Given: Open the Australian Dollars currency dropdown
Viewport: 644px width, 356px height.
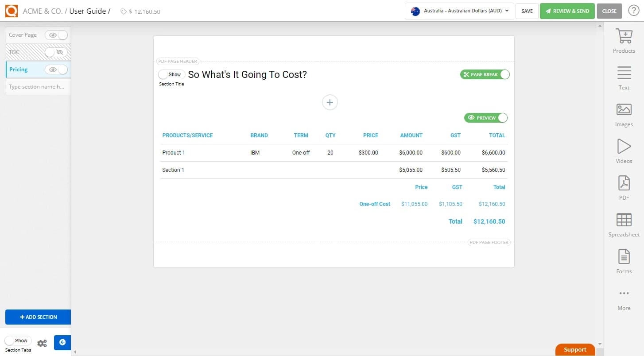Looking at the screenshot, I should click(459, 11).
